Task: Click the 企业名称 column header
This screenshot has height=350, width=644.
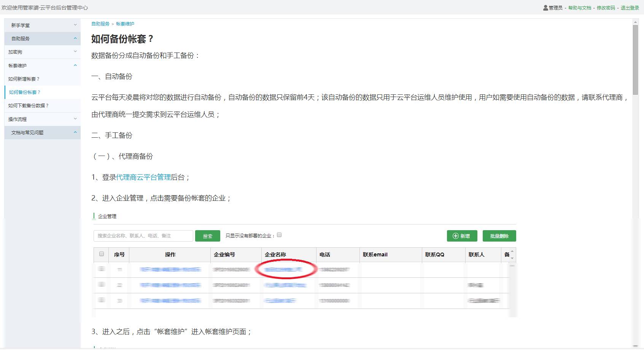Action: [x=289, y=255]
